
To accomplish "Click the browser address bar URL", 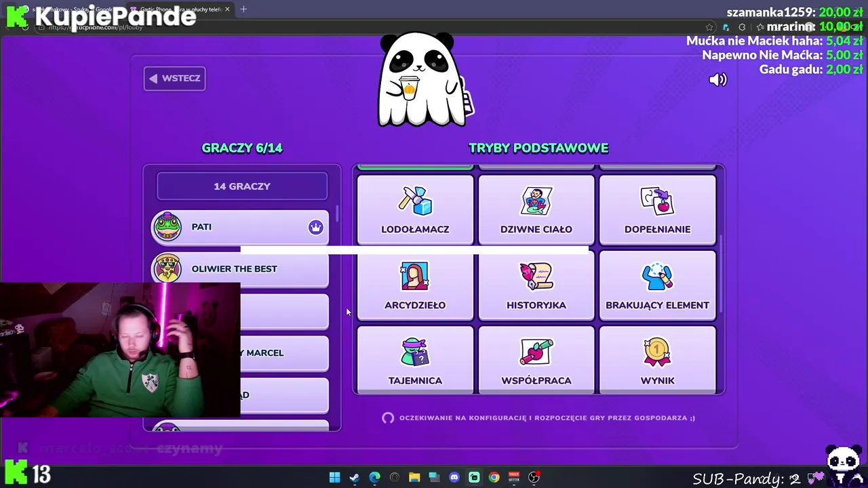I will (x=95, y=27).
